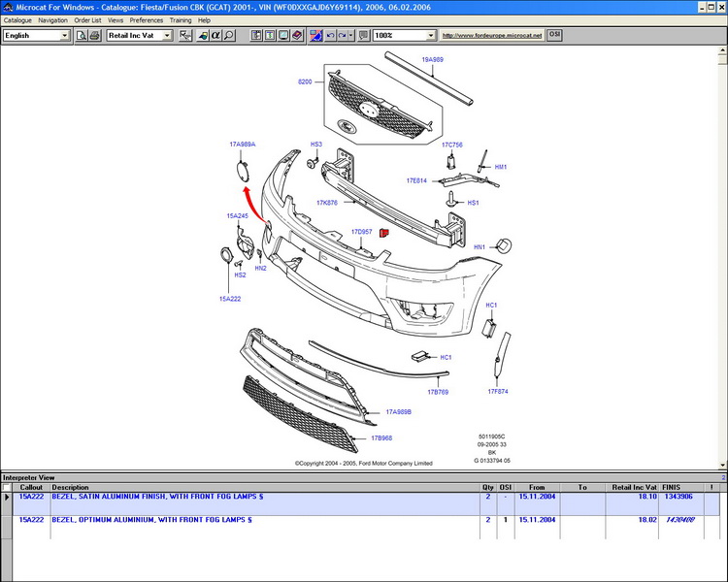The image size is (728, 582).
Task: Click the 8200 grille callout in diagram
Action: 306,83
